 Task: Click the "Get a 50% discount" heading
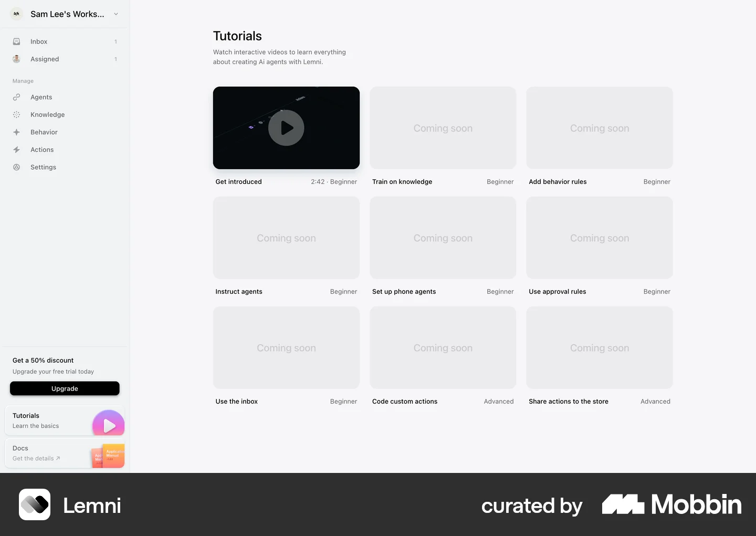[43, 360]
